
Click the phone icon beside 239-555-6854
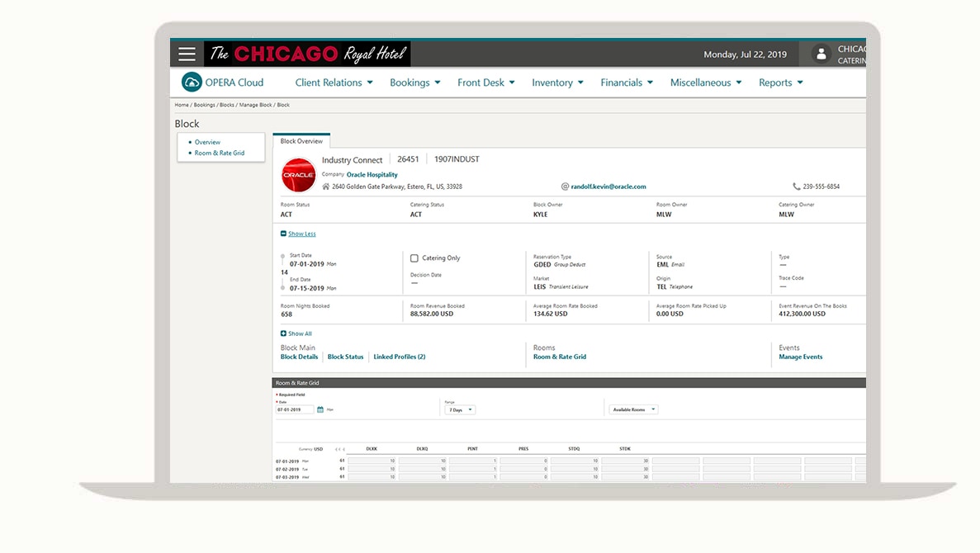[797, 187]
